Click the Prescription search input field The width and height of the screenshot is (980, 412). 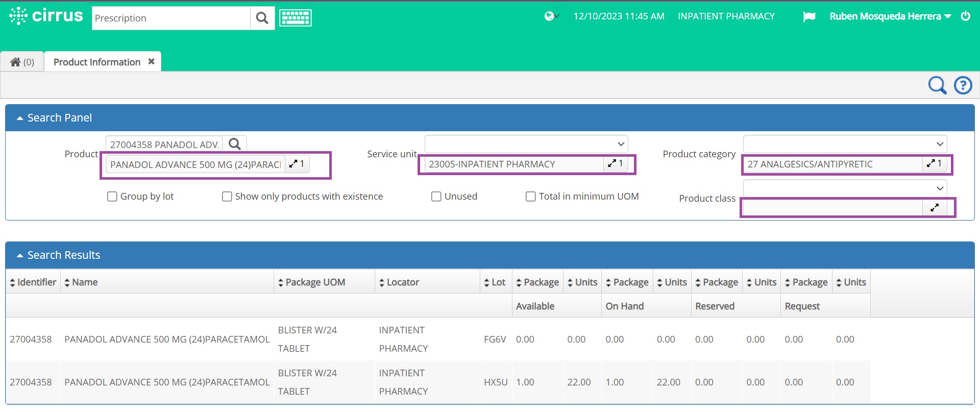[170, 18]
